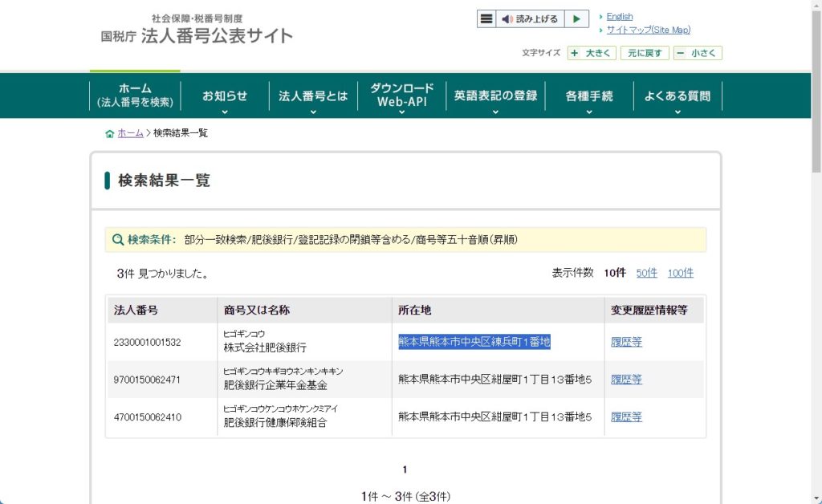This screenshot has height=504, width=822.
Task: Reset text size with 元に戻す button
Action: (645, 53)
